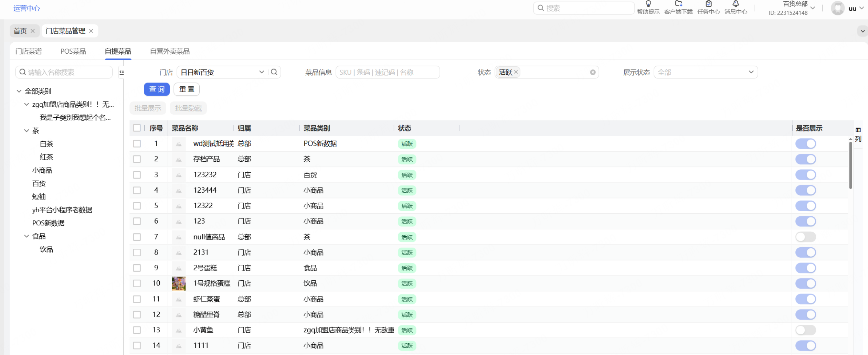Viewport: 868px width, 355px height.
Task: Tick the checkbox for 小黄鱼
Action: (137, 330)
